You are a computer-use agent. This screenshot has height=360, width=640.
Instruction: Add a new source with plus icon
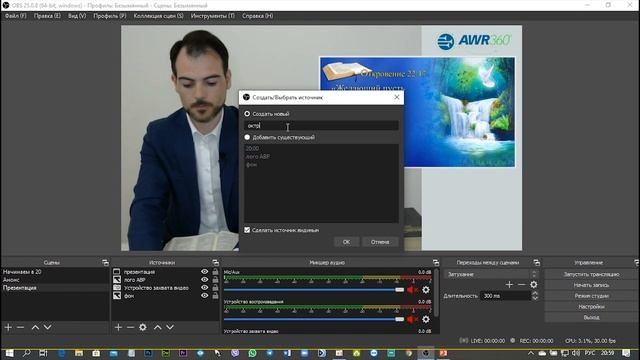(x=118, y=327)
